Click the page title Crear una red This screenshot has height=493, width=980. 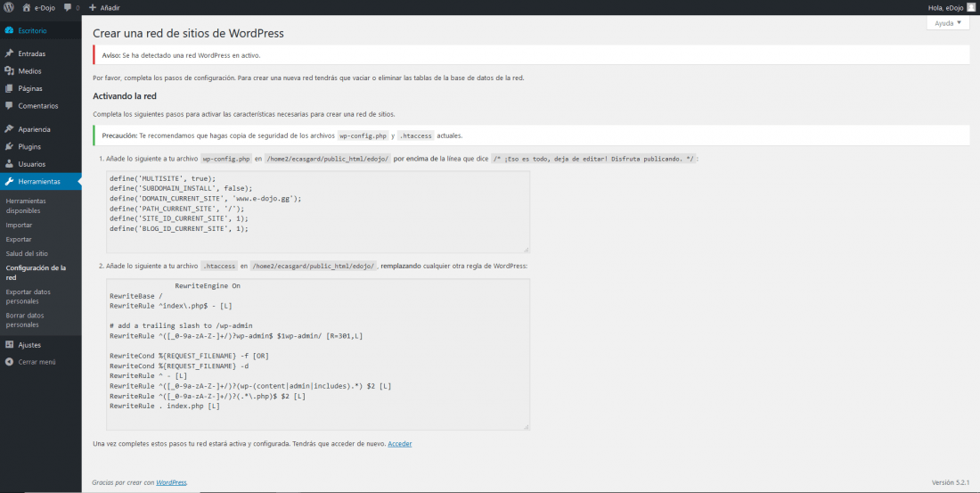click(188, 33)
